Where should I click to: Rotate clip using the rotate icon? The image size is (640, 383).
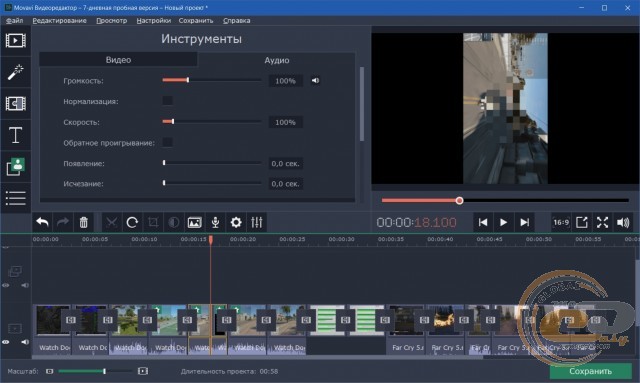pos(132,222)
